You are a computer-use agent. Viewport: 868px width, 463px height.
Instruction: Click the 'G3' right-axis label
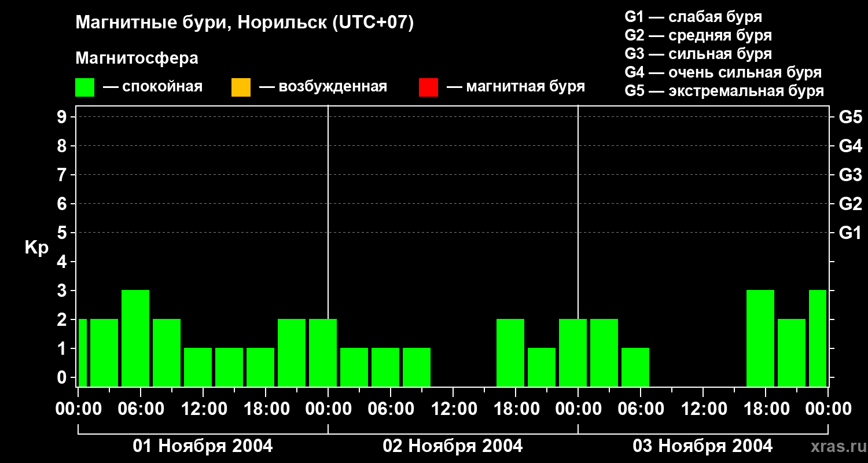[x=851, y=175]
